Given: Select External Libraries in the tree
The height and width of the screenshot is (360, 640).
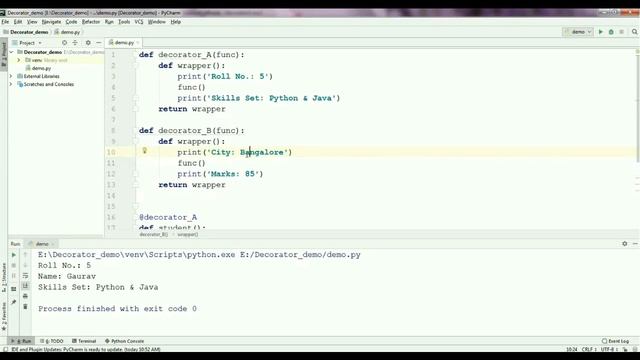Looking at the screenshot, I should point(41,76).
